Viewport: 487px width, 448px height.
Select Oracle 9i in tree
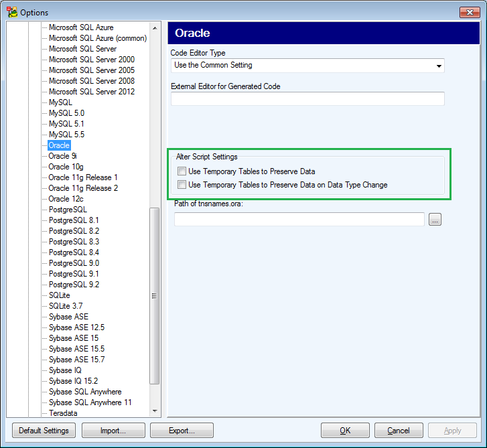point(62,156)
